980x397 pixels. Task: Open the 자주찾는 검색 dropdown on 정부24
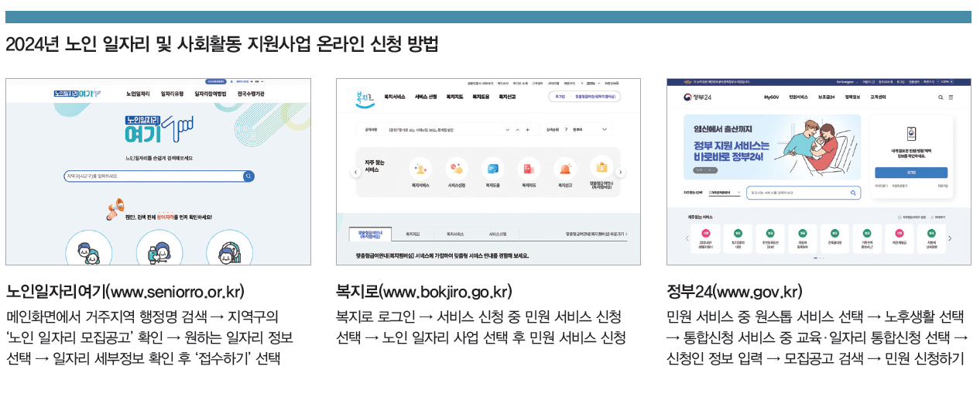pyautogui.click(x=725, y=193)
